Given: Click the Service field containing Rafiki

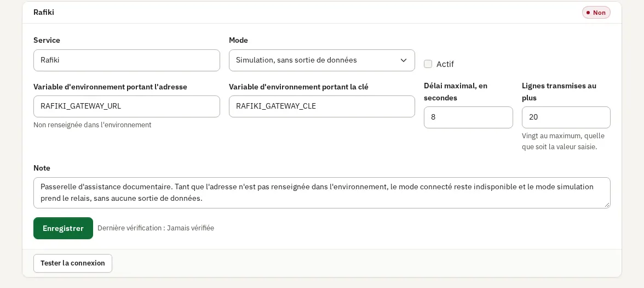Looking at the screenshot, I should 127,60.
